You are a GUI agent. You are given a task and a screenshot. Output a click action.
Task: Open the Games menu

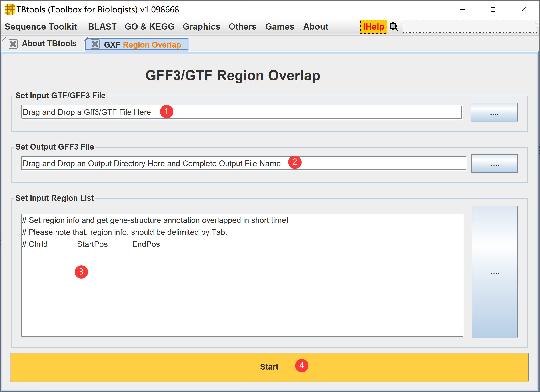click(280, 26)
